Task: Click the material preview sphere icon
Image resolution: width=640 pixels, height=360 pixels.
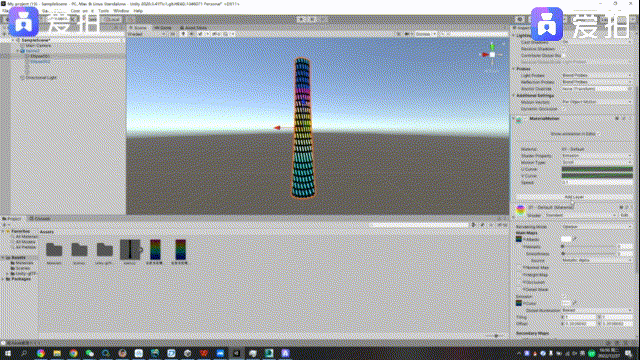Action: point(520,210)
